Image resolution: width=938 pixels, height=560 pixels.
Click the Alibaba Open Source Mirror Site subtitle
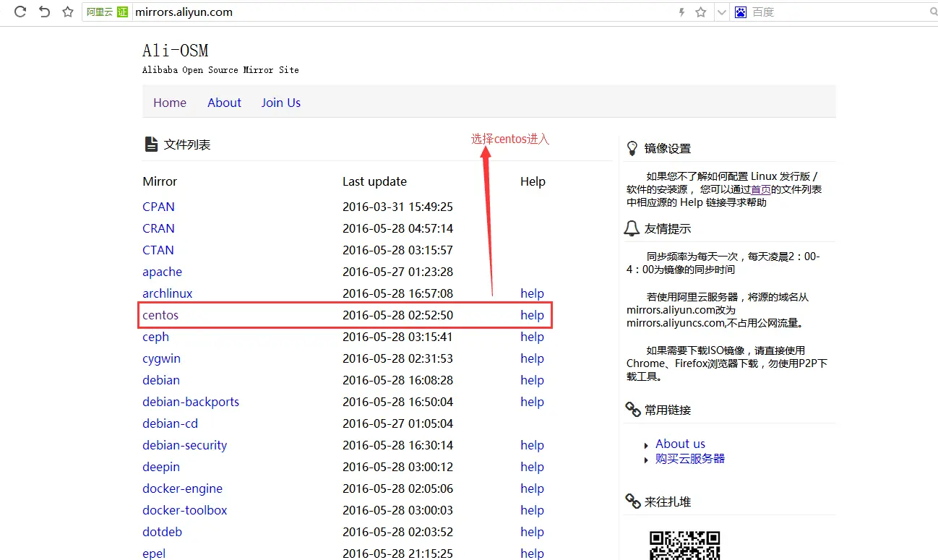click(x=220, y=70)
